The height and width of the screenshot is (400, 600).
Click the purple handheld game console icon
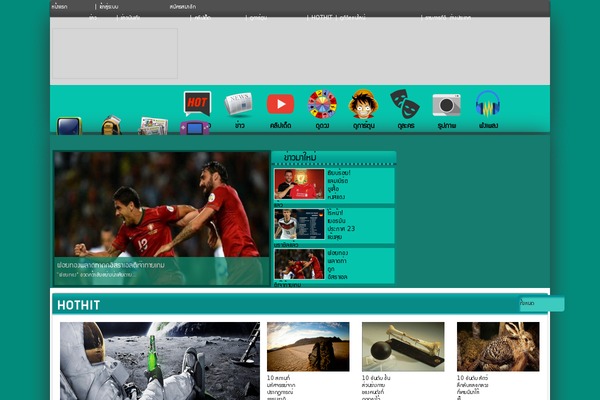(195, 128)
